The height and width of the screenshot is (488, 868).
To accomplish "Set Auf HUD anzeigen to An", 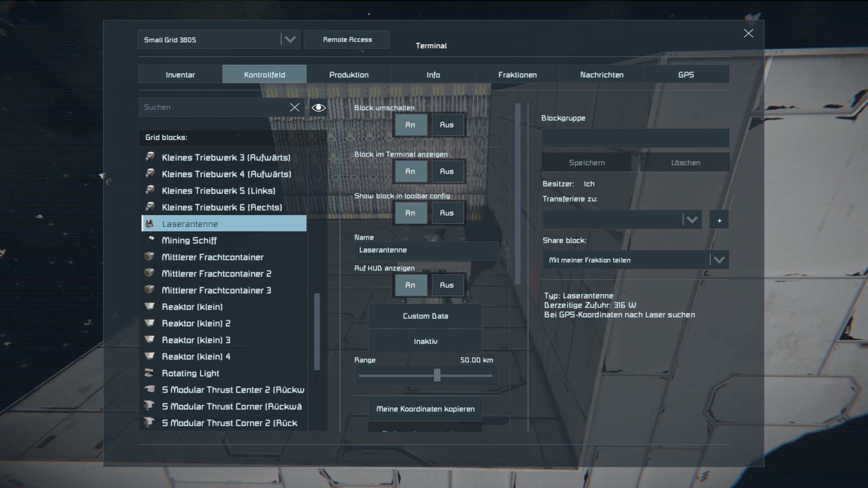I will 410,285.
